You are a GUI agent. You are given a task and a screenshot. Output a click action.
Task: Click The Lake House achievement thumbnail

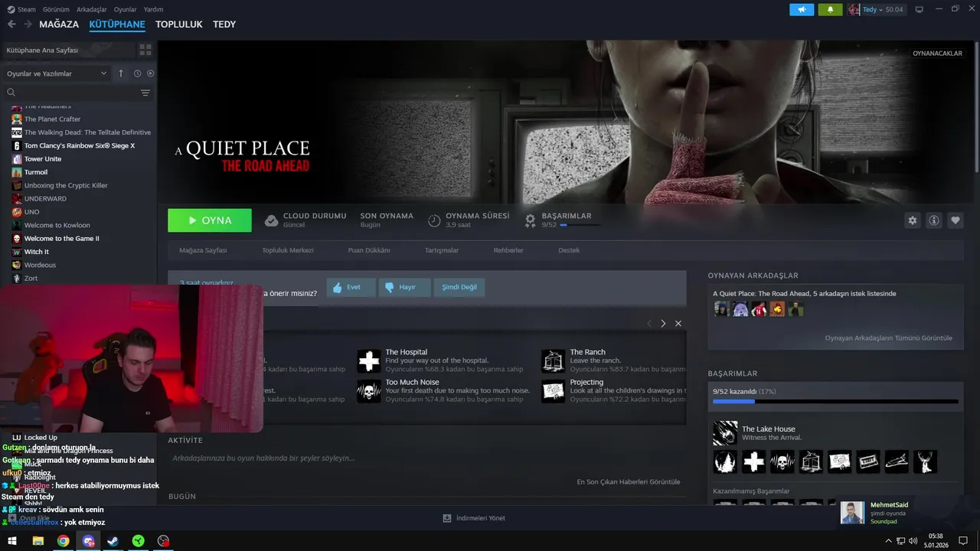pyautogui.click(x=725, y=433)
